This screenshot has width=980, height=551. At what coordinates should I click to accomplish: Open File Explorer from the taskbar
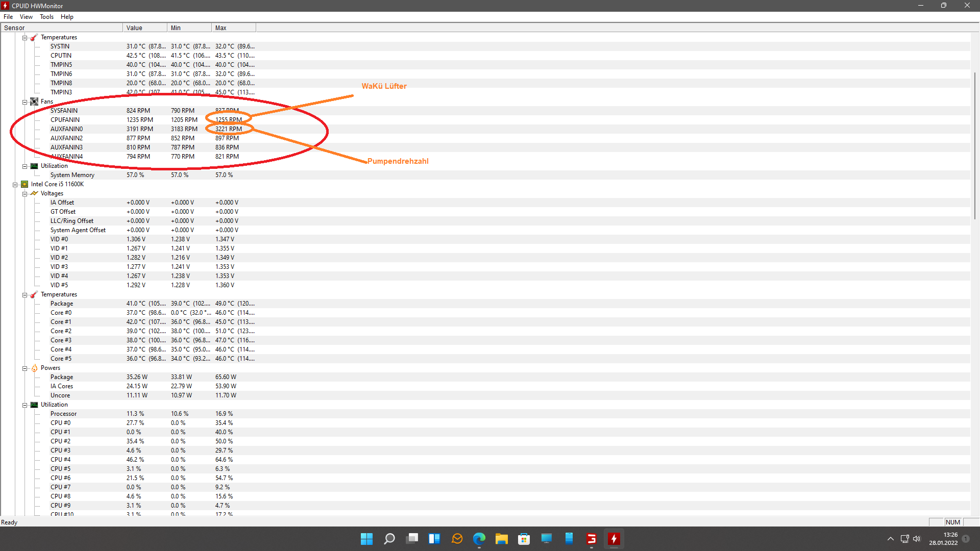point(502,539)
